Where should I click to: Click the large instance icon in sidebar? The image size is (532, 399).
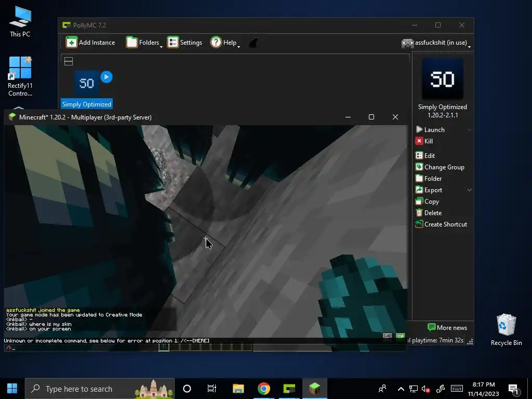pos(443,79)
